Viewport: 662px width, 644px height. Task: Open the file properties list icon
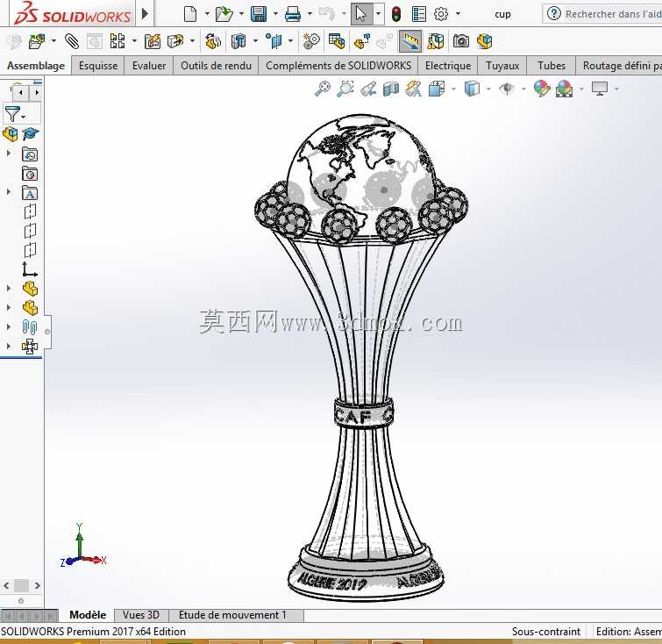tap(418, 14)
